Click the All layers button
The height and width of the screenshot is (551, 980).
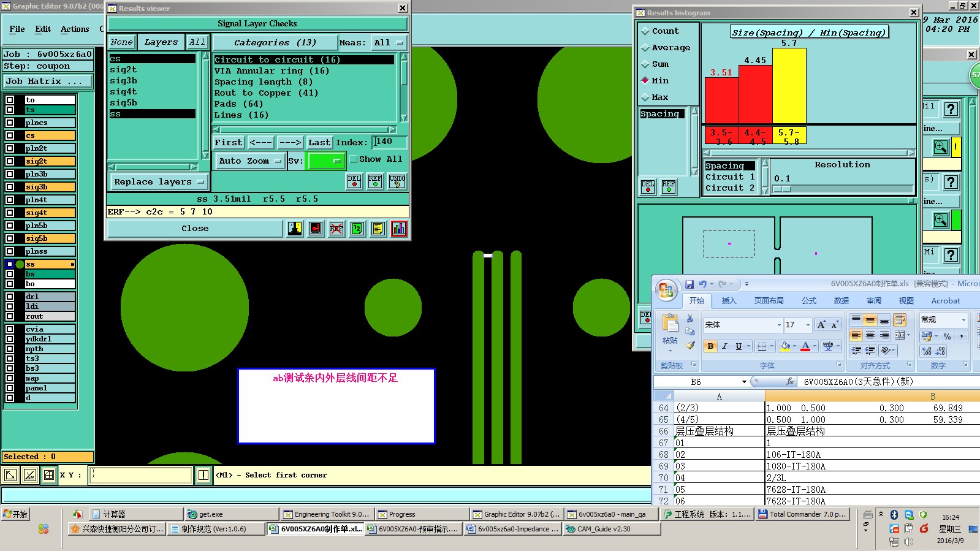coord(197,42)
